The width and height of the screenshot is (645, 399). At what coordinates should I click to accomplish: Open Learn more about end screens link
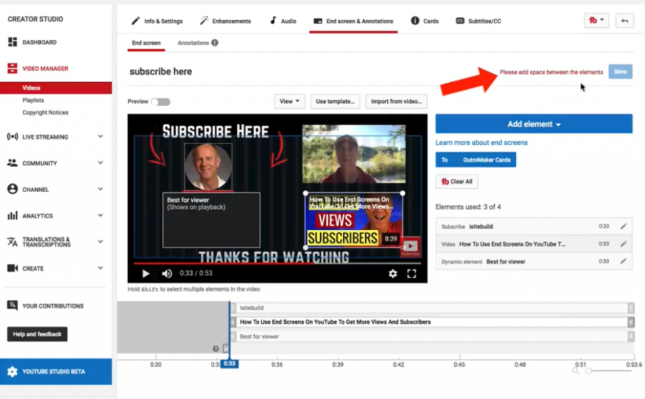pos(482,143)
